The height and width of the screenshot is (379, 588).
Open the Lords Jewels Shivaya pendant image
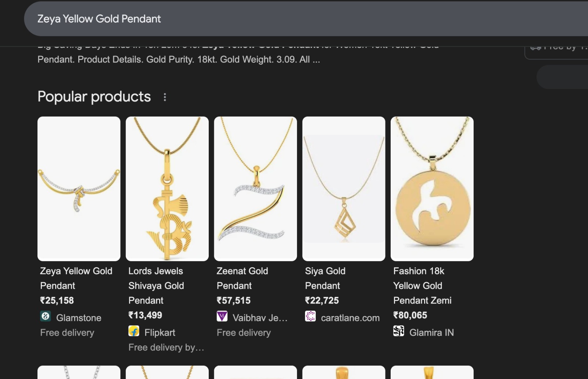[167, 189]
